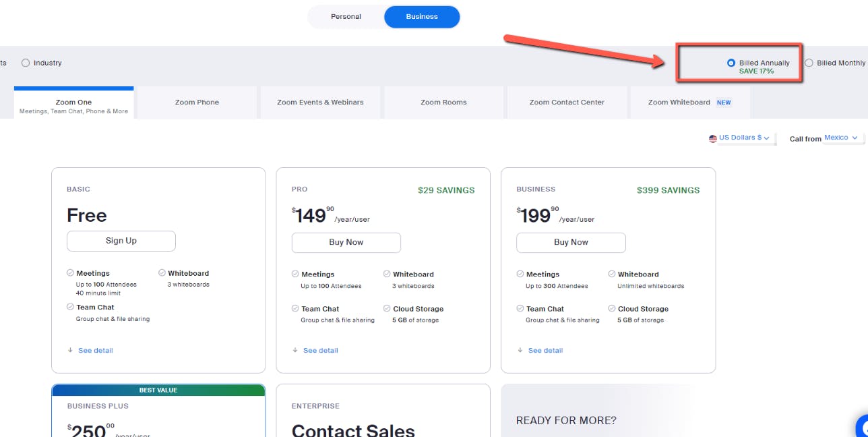Image resolution: width=868 pixels, height=437 pixels.
Task: Click the Whiteboard check icon in Pro plan
Action: coord(387,274)
